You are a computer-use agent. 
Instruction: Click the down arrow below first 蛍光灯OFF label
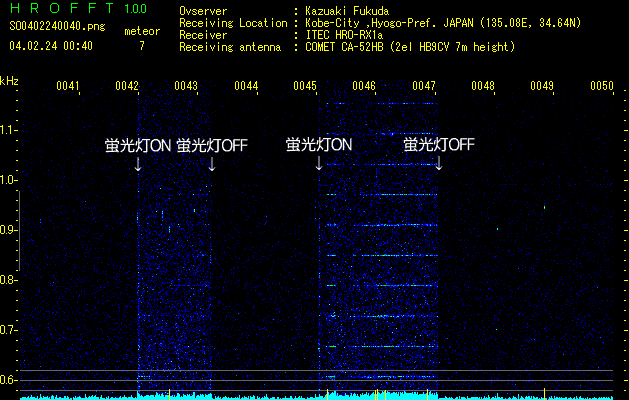pos(211,164)
